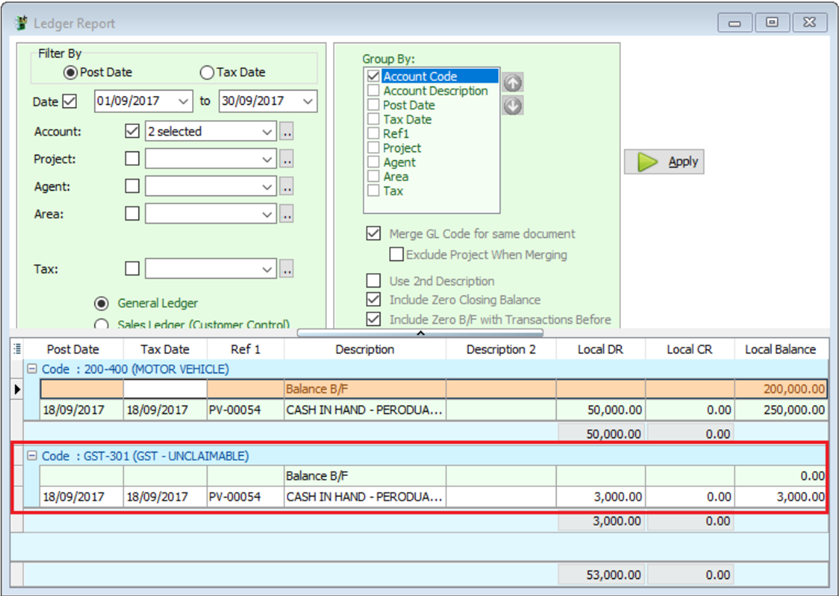Open the Account dropdown showing 2 selected
Screen dimensions: 840x596
[x=266, y=132]
